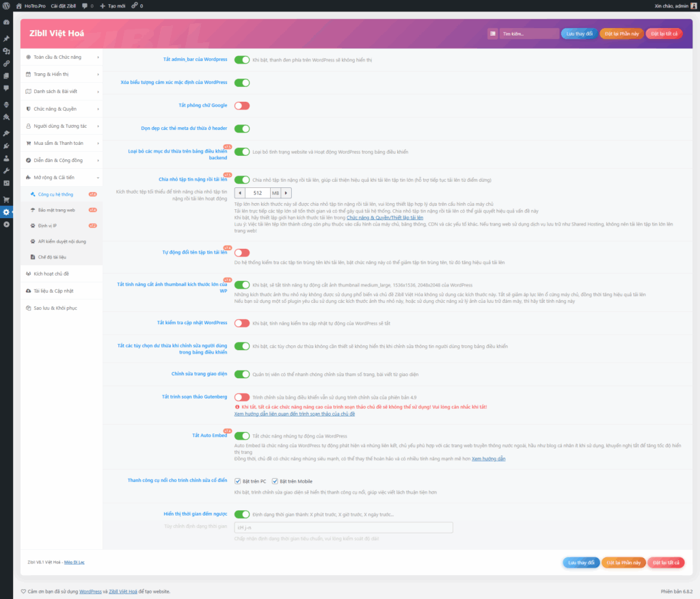Uncheck Bật trên PC checkbox
The width and height of the screenshot is (700, 599).
(x=237, y=481)
